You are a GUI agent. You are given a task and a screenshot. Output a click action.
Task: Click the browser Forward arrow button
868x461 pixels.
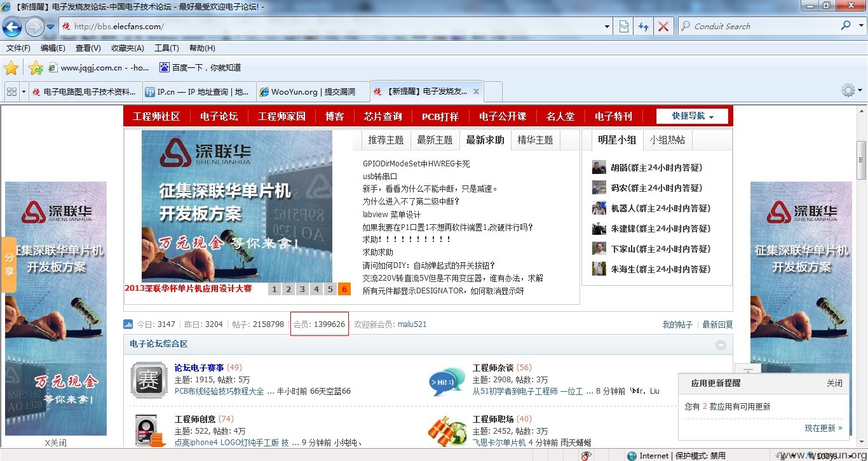(x=34, y=27)
